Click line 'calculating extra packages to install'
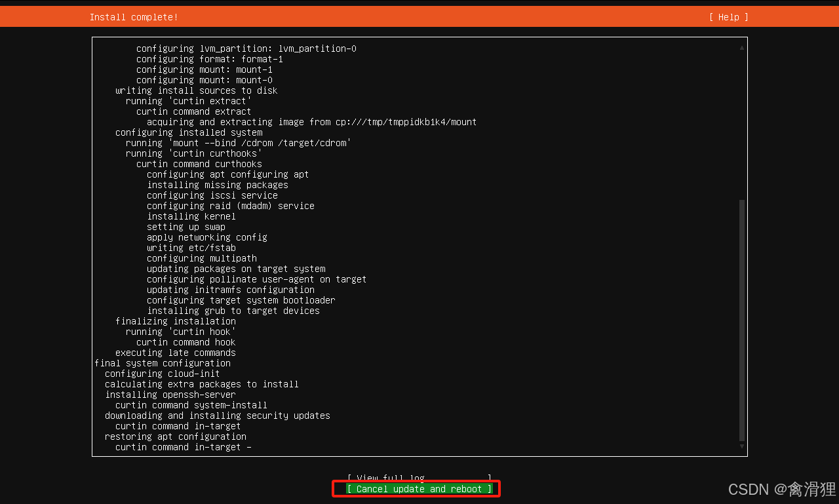The image size is (839, 504). (202, 384)
